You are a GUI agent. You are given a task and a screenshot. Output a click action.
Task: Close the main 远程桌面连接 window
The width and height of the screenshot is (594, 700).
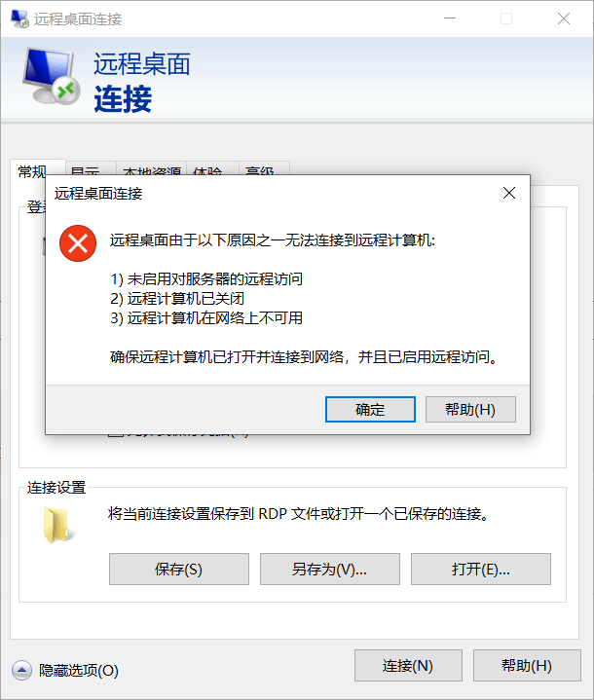(x=564, y=18)
